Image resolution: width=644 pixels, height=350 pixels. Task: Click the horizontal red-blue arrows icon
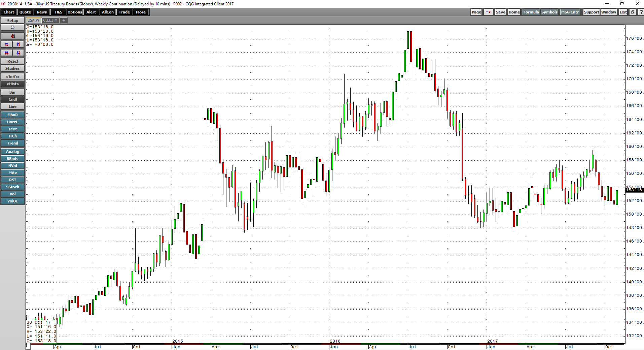pos(6,44)
